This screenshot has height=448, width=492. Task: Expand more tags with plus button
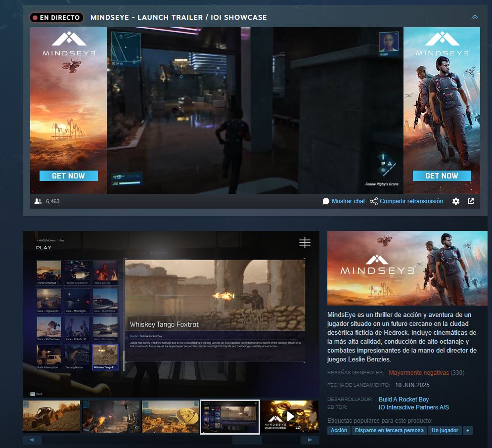tap(468, 430)
